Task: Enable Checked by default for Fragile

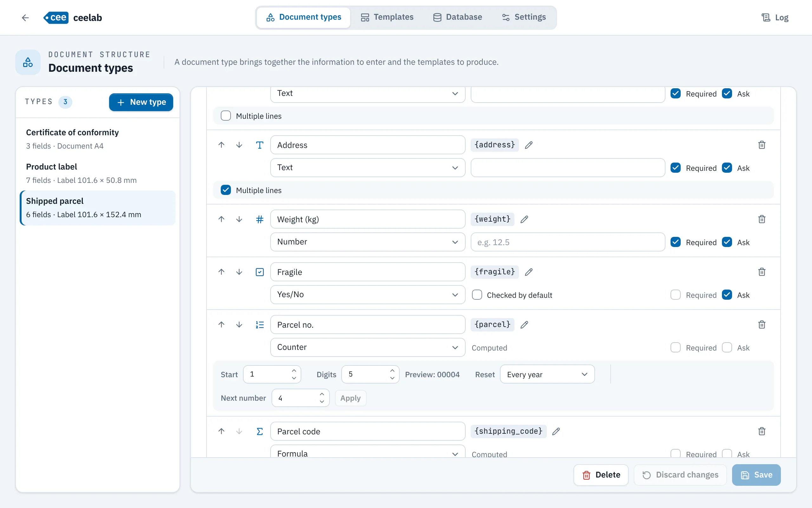Action: 477,295
